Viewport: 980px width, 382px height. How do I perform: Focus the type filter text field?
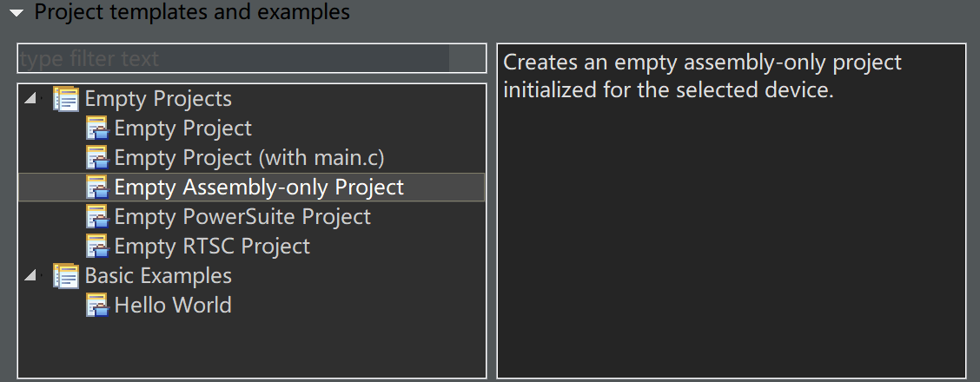233,59
